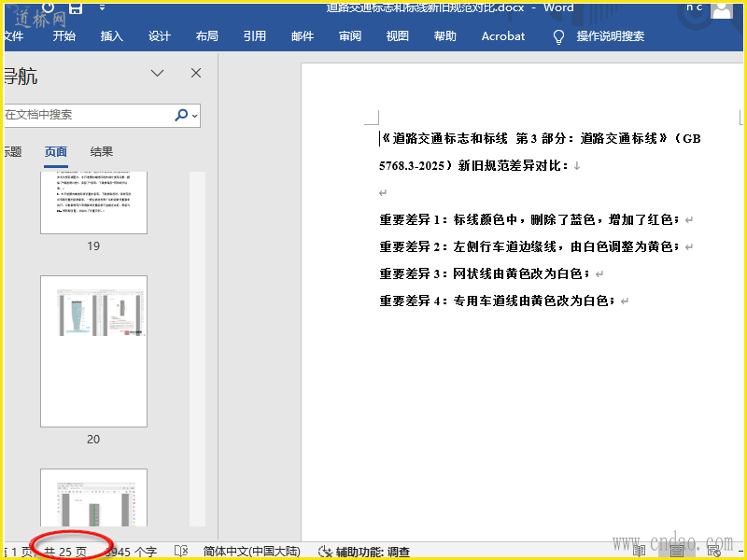Image resolution: width=747 pixels, height=560 pixels.
Task: Go to the 审阅 ribbon tab
Action: pyautogui.click(x=350, y=36)
